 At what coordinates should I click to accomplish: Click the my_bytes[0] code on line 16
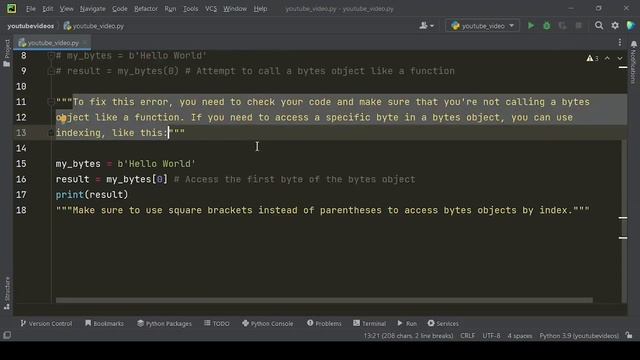click(137, 179)
